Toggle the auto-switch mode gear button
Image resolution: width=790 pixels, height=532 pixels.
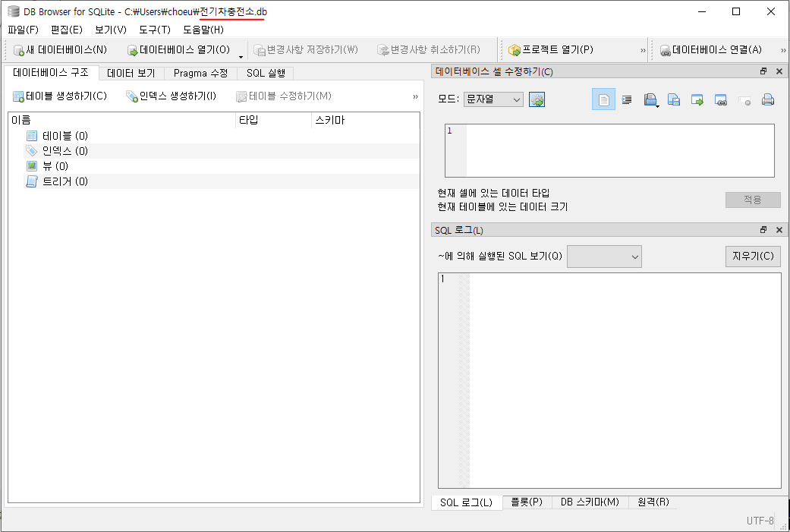537,99
